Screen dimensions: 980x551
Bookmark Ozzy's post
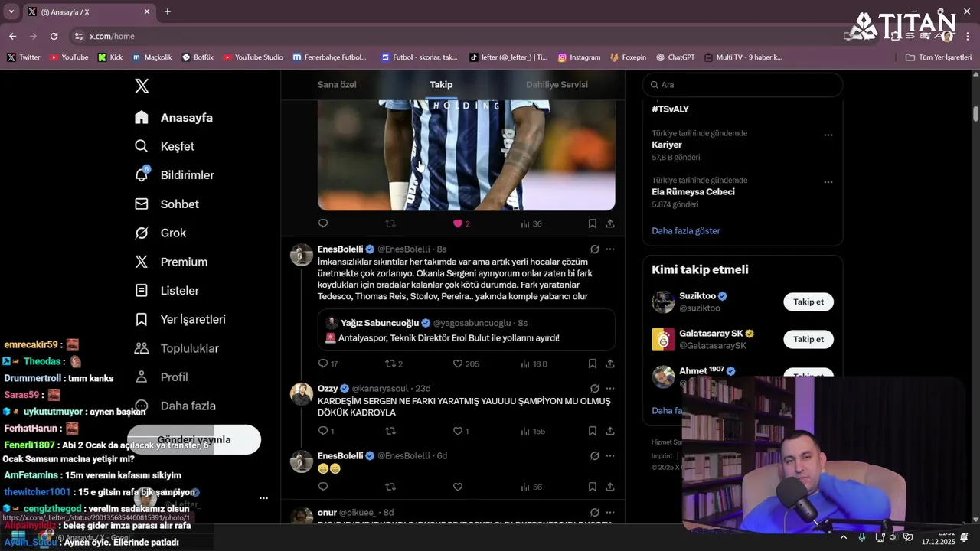593,431
